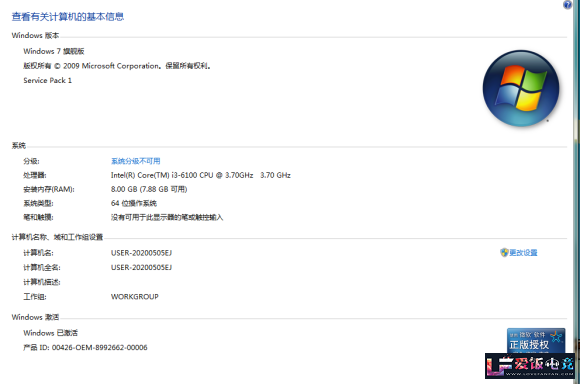
Task: Click the Windows 7 logo orb
Action: pos(521,88)
